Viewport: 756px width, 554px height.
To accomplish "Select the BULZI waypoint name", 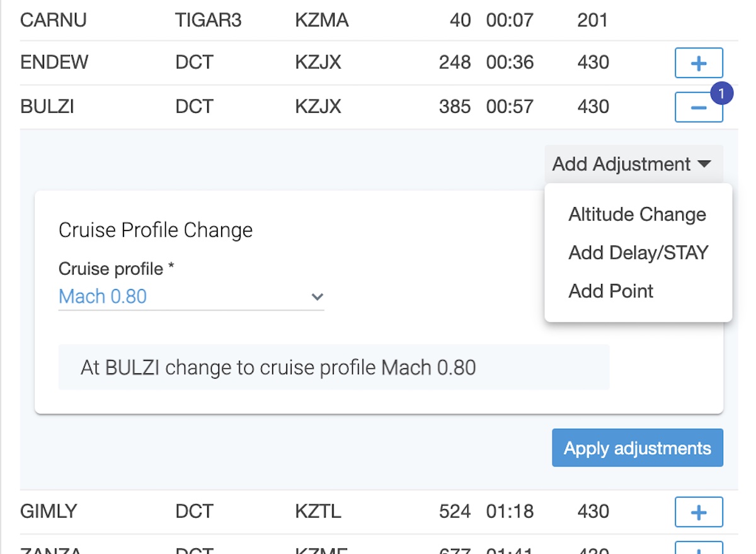I will tap(47, 106).
